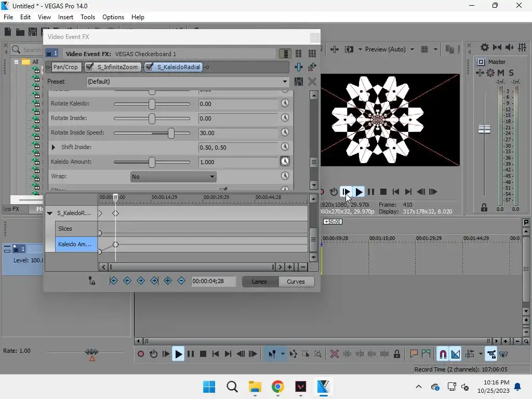Image resolution: width=532 pixels, height=399 pixels.
Task: Remove selected plug-in icon in FX window
Action: point(312,67)
